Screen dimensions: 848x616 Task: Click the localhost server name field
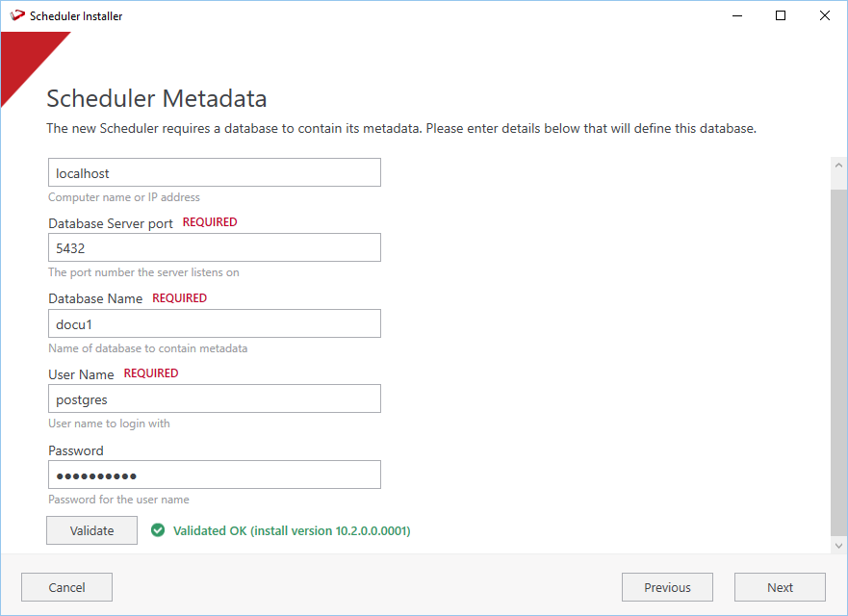(x=214, y=173)
